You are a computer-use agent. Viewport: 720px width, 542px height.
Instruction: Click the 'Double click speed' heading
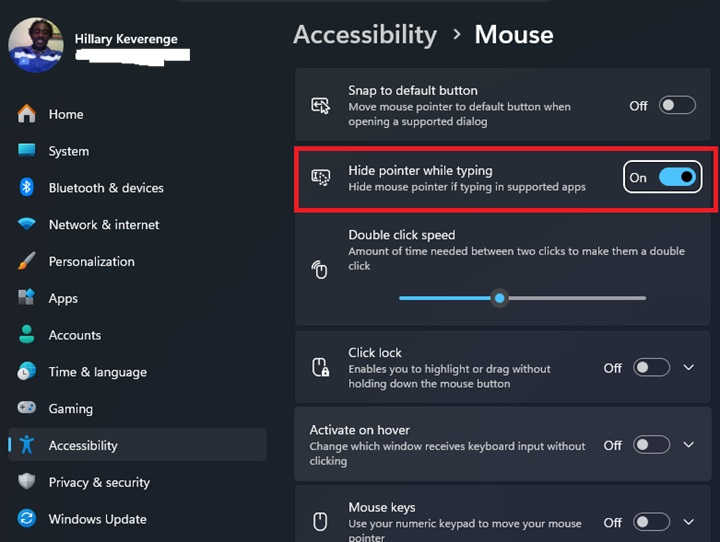402,235
